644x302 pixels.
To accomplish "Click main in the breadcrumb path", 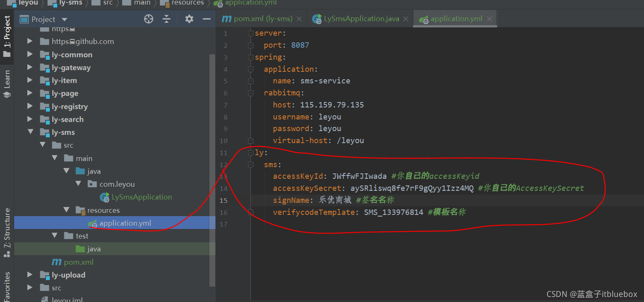I will [142, 3].
